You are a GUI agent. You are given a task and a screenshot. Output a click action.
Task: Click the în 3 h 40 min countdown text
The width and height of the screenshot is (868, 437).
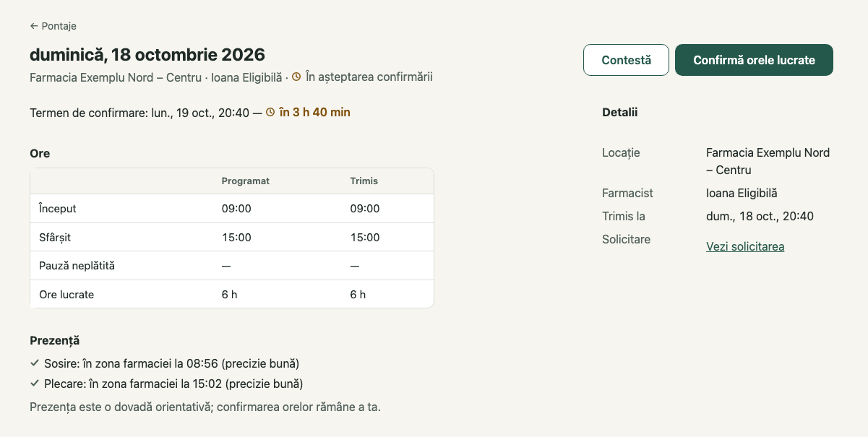314,112
